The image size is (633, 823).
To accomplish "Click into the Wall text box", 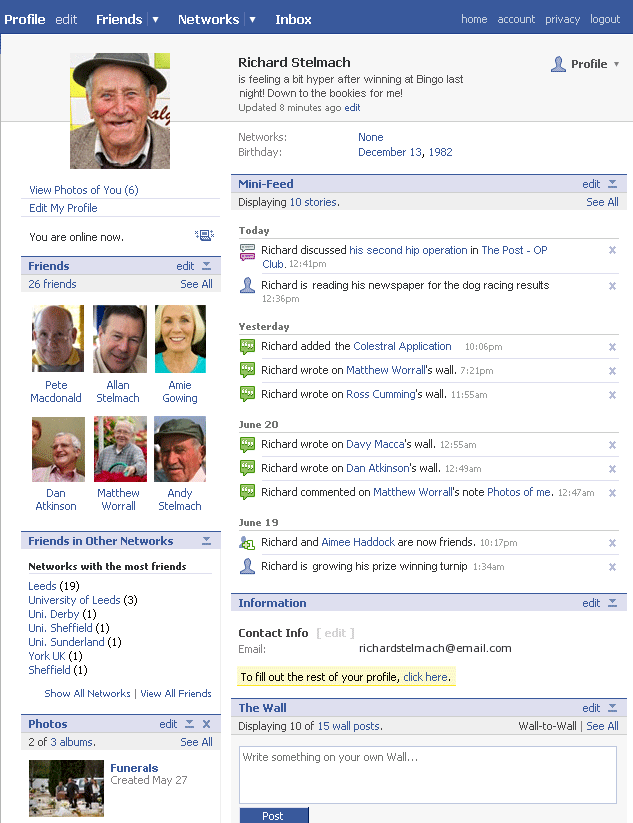I will 427,774.
